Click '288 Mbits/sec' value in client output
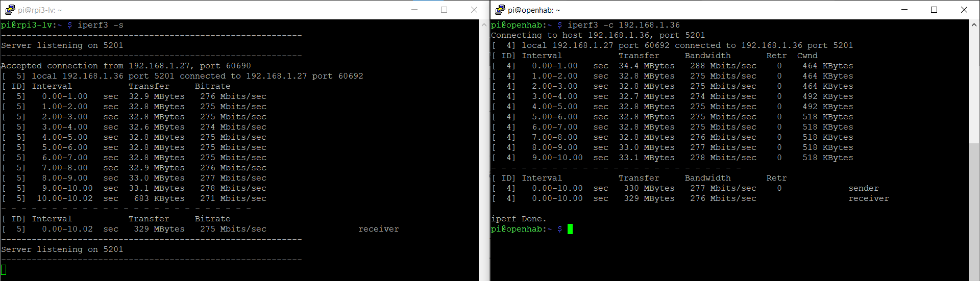Viewport: 980px width, 281px height. pyautogui.click(x=723, y=66)
